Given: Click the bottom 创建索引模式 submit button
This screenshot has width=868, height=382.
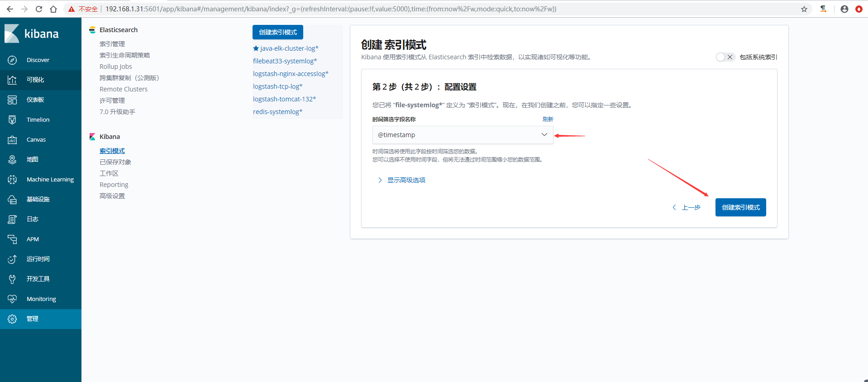Looking at the screenshot, I should click(x=741, y=207).
